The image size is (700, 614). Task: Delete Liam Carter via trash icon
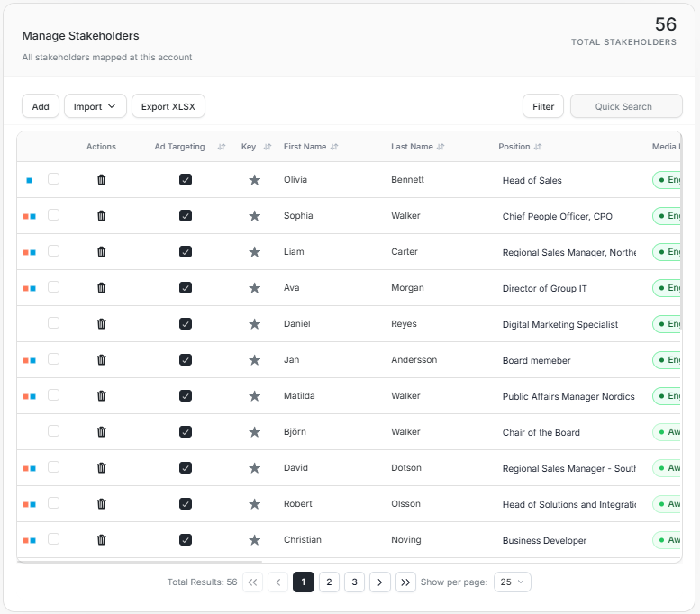pyautogui.click(x=101, y=252)
